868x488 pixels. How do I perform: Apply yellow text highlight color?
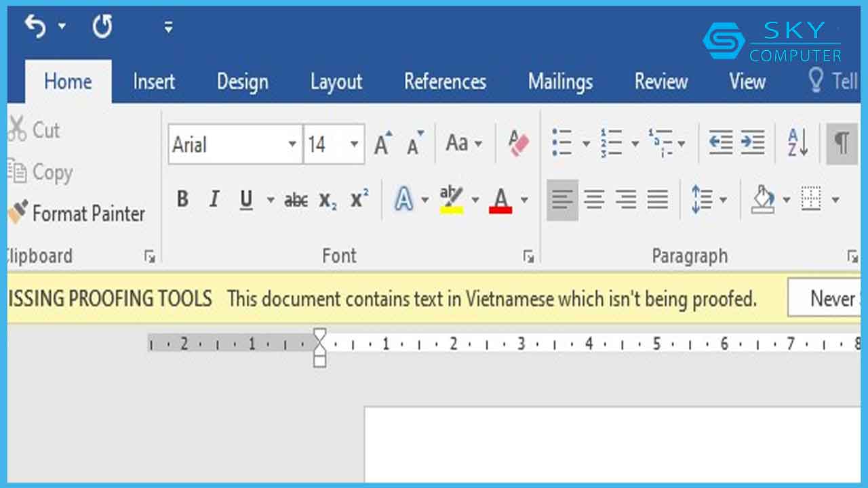point(452,199)
